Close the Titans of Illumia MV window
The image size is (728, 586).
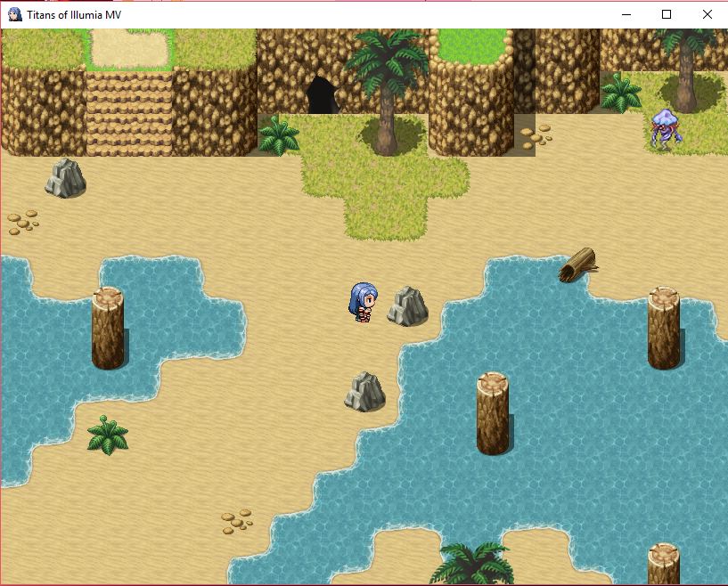(708, 14)
